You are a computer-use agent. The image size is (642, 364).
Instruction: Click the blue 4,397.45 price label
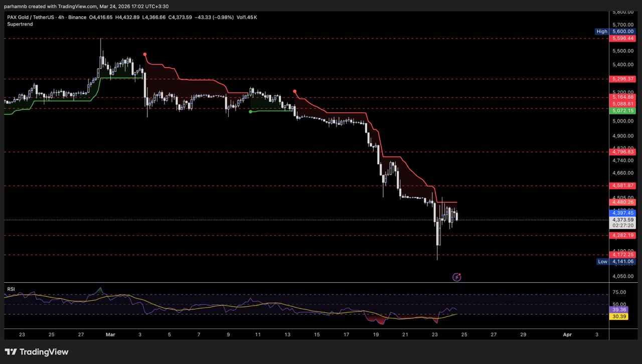tap(622, 213)
